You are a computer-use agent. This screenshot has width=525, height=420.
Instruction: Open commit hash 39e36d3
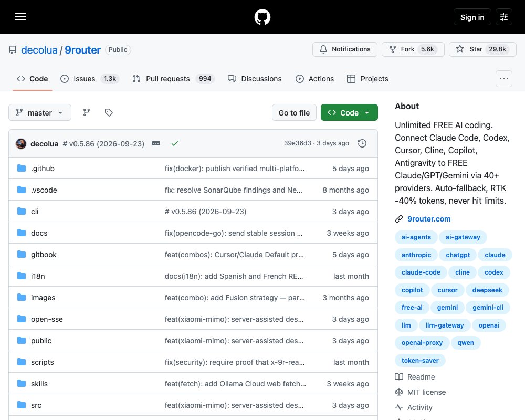coord(297,143)
